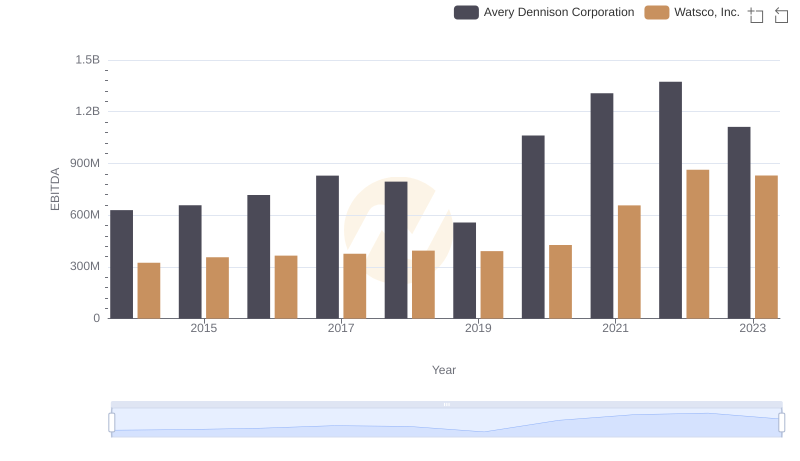The image size is (800, 461).
Task: Select the 2015 Watsco bar
Action: pyautogui.click(x=217, y=288)
